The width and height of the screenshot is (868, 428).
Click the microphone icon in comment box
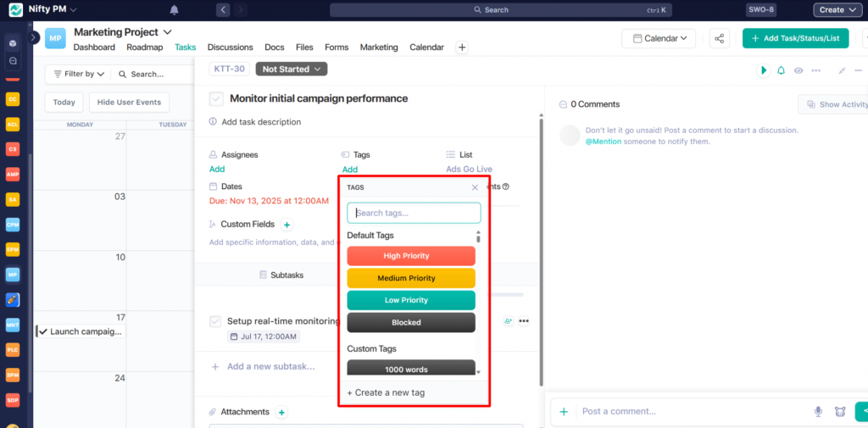(818, 412)
